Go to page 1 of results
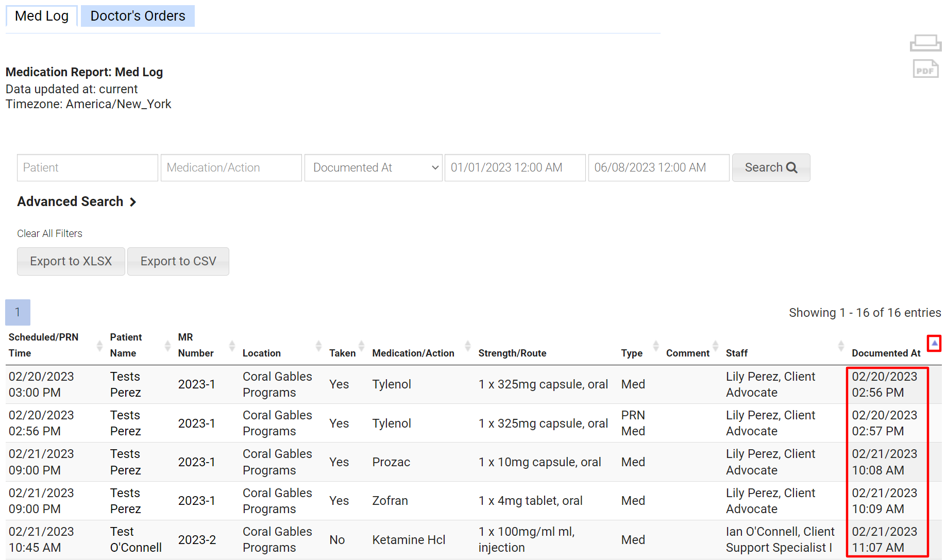 18,312
